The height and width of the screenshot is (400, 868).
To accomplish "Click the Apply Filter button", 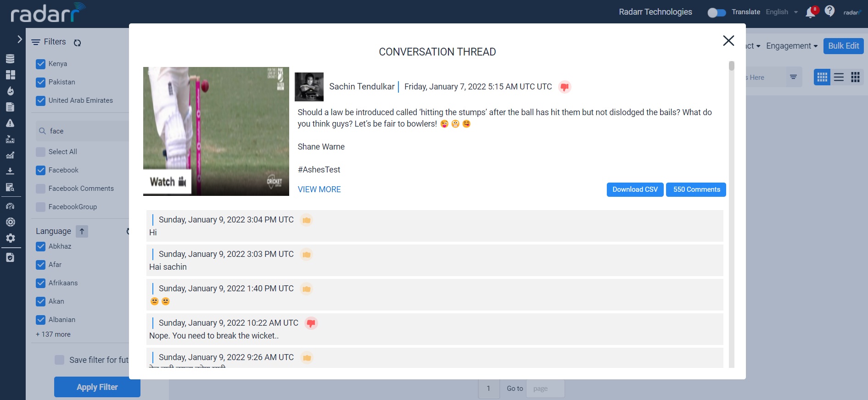I will pyautogui.click(x=97, y=387).
